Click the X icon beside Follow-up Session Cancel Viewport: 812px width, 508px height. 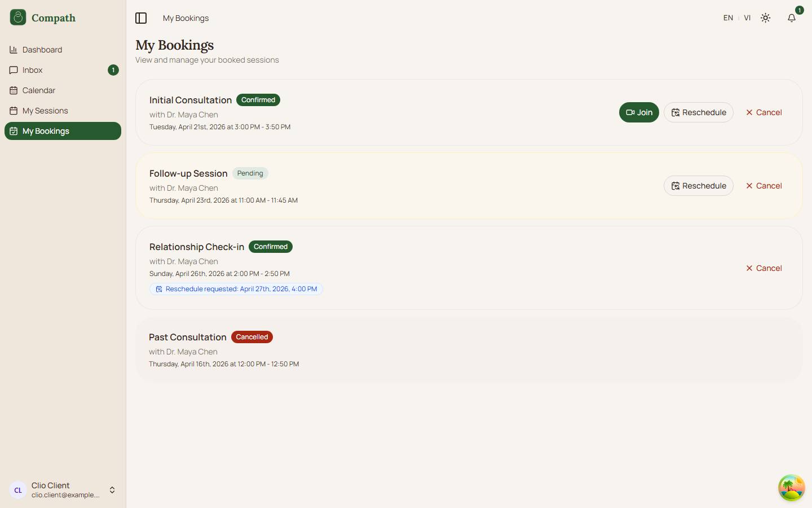click(x=749, y=186)
